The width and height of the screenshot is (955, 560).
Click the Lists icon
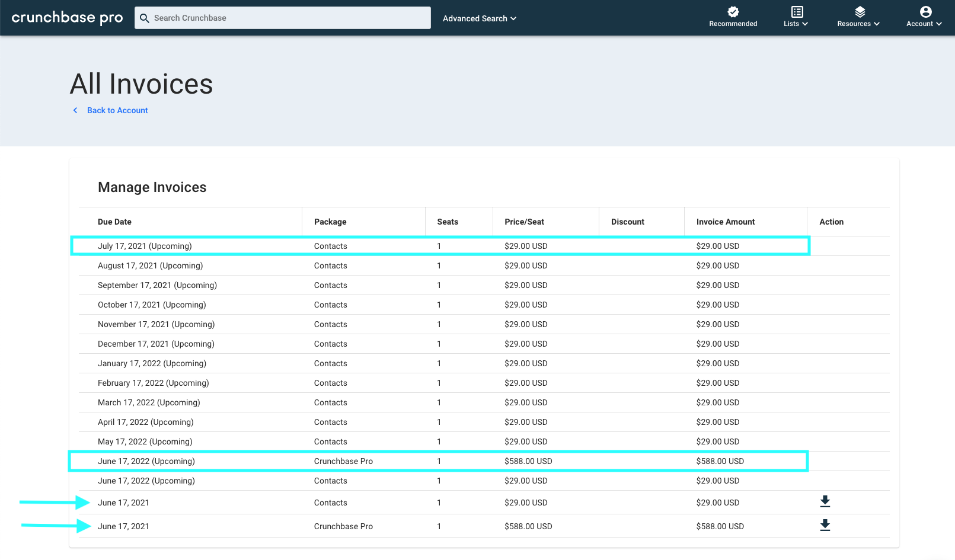point(797,12)
